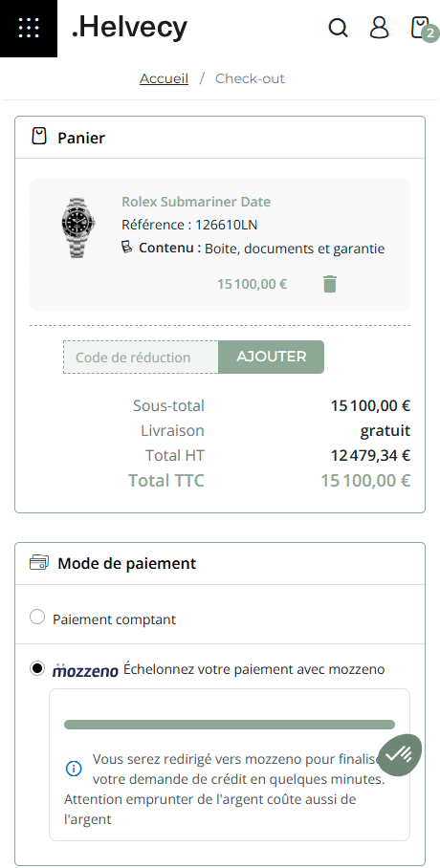This screenshot has height=868, width=440.
Task: Click the Contenu document icon
Action: (127, 248)
